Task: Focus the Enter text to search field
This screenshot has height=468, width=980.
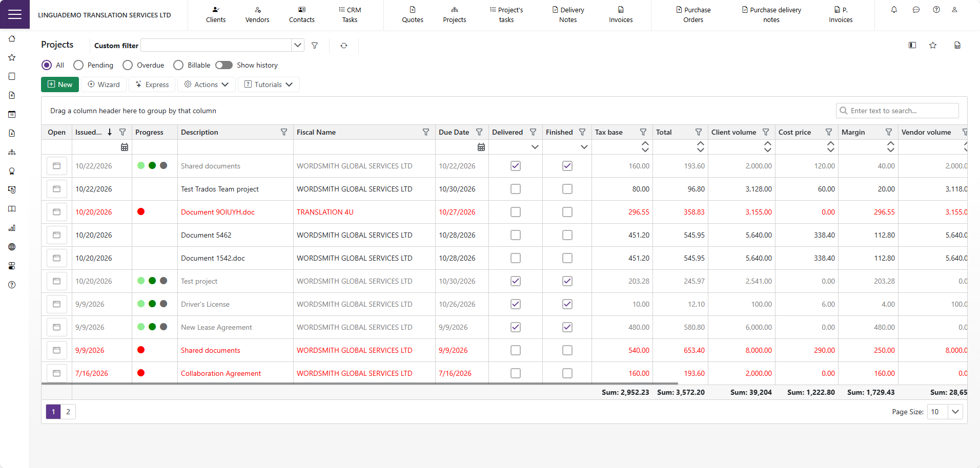Action: click(x=897, y=111)
